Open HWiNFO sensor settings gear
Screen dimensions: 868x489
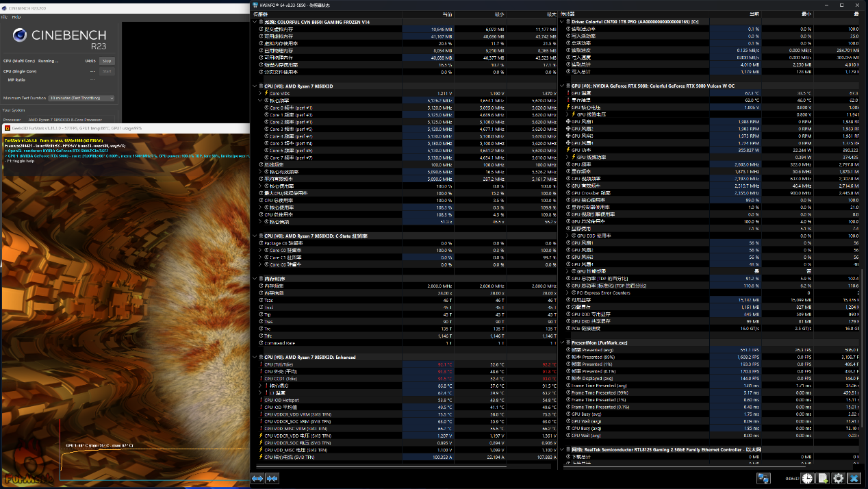tap(839, 478)
